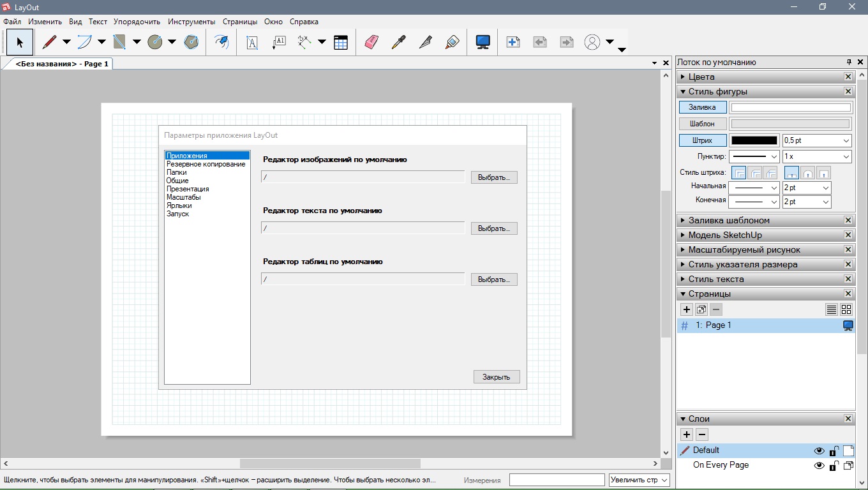Click the black stroke color swatch
This screenshot has width=868, height=490.
tap(754, 140)
